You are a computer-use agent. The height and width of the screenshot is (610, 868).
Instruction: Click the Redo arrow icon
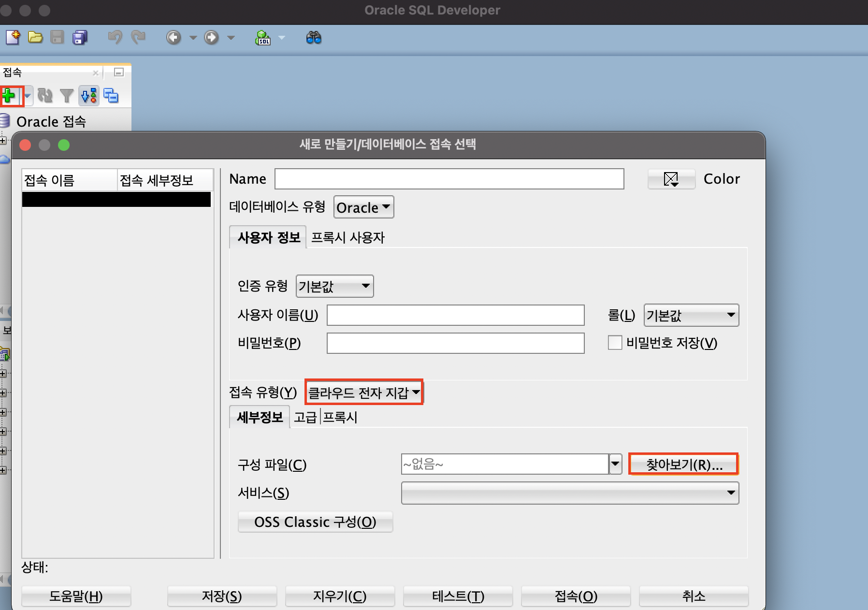click(138, 37)
